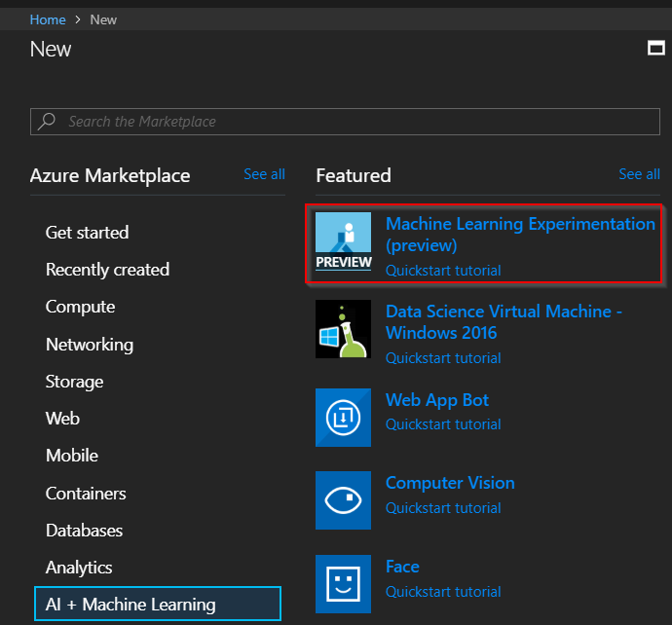The image size is (672, 625).
Task: Click the Face smiley icon
Action: (x=343, y=584)
